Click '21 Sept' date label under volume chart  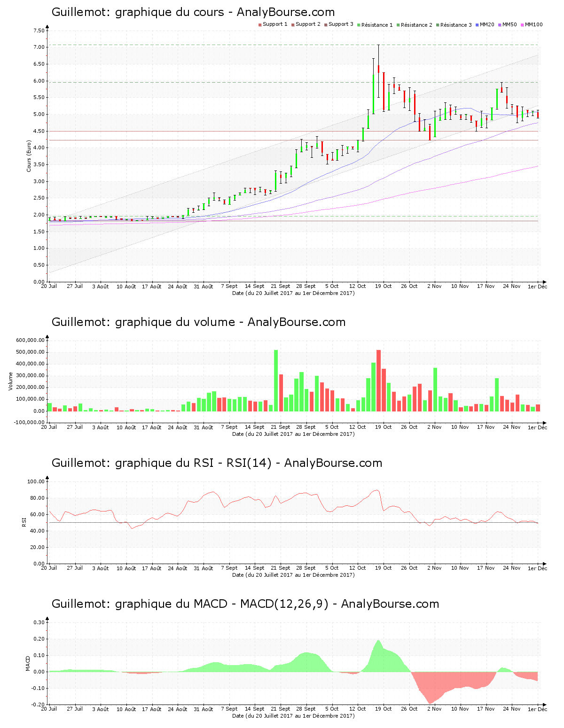click(x=281, y=427)
